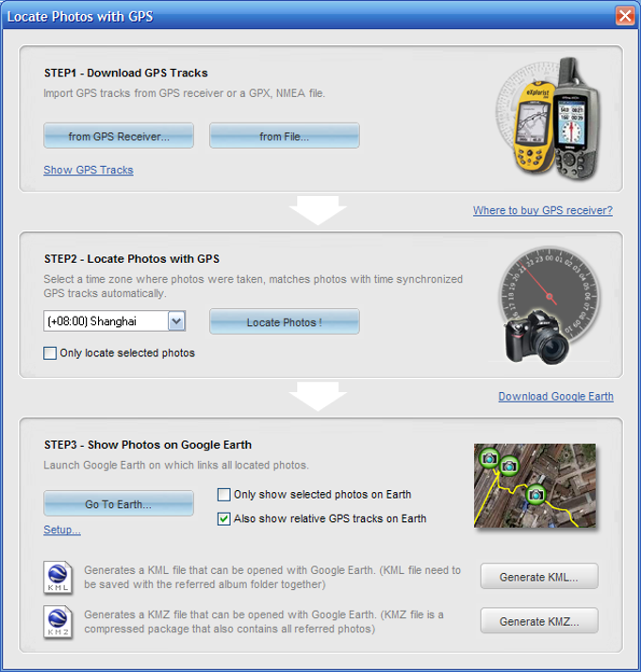641x672 pixels.
Task: Click the (+08:00) Shanghai time zone field
Action: tap(114, 321)
